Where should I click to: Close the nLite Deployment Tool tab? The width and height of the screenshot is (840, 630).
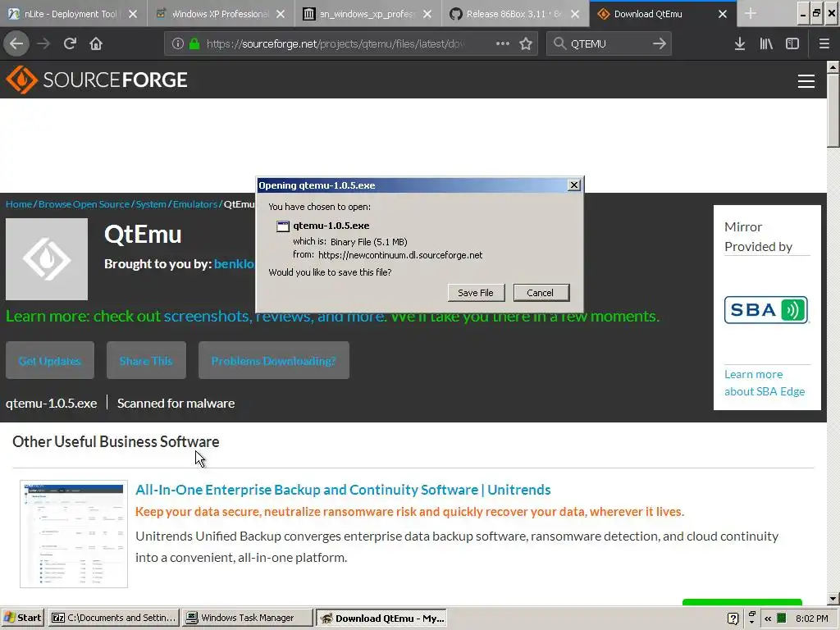point(133,14)
